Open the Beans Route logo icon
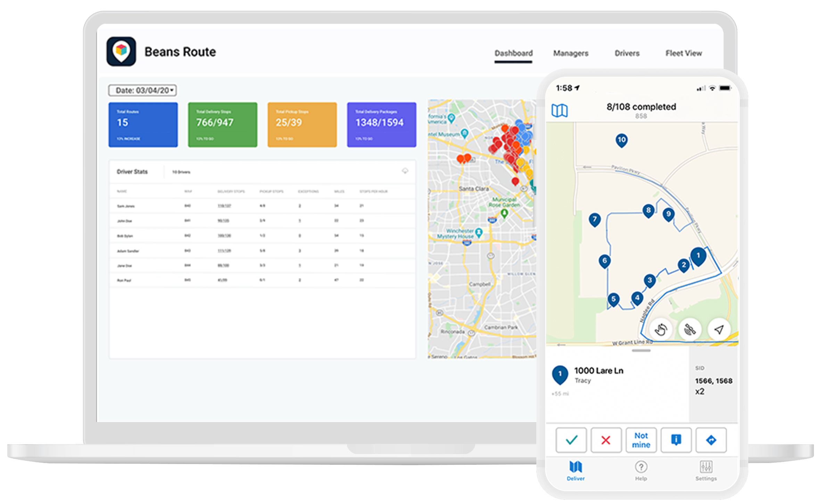 tap(121, 51)
